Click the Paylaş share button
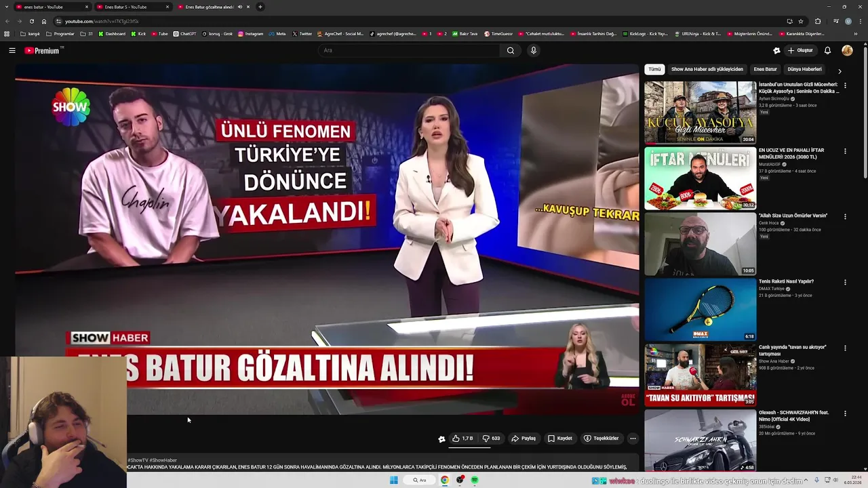This screenshot has width=868, height=488. tap(524, 439)
